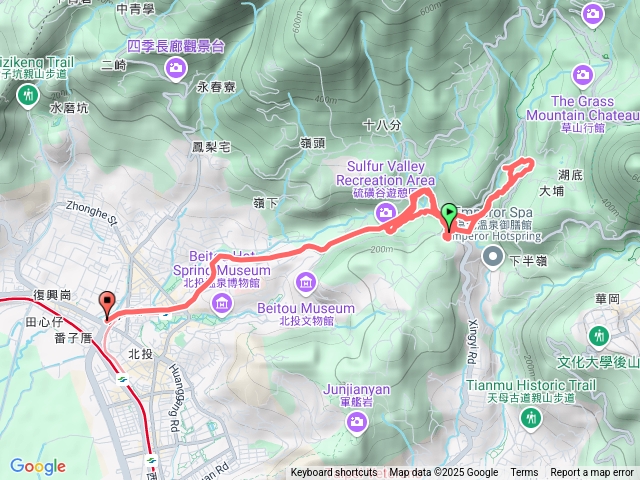Select Sulfur Valley Recreation Area camera pin
The height and width of the screenshot is (480, 640).
385,213
